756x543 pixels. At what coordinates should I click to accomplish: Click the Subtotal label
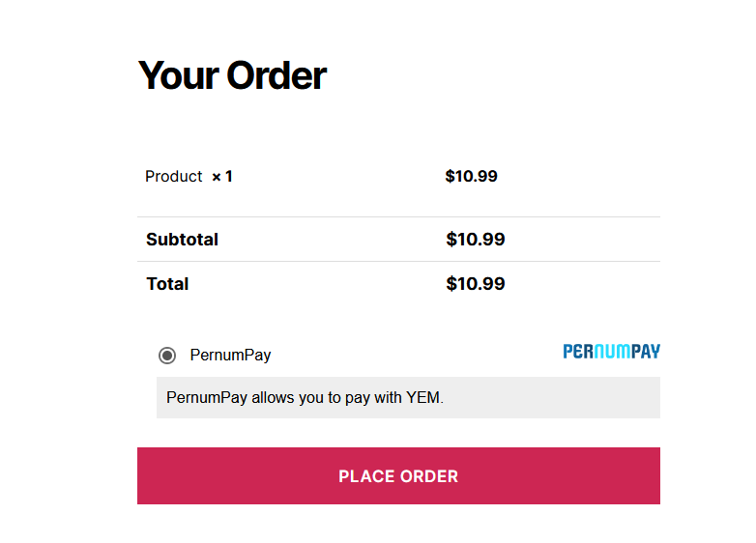pos(183,240)
